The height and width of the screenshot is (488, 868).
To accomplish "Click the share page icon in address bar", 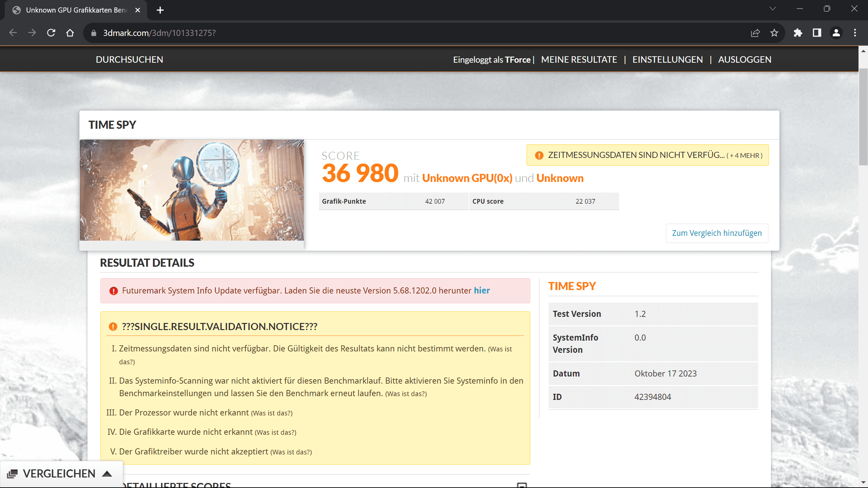I will pyautogui.click(x=755, y=33).
